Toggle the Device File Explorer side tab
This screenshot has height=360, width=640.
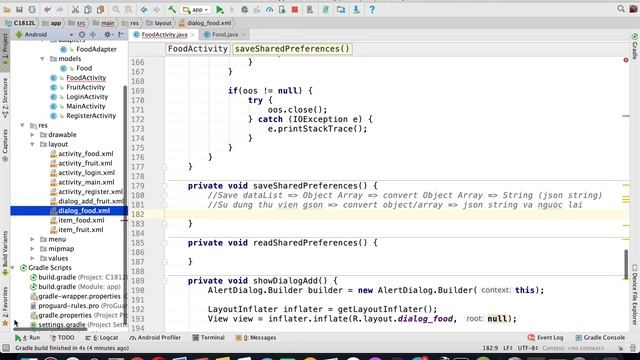point(635,295)
